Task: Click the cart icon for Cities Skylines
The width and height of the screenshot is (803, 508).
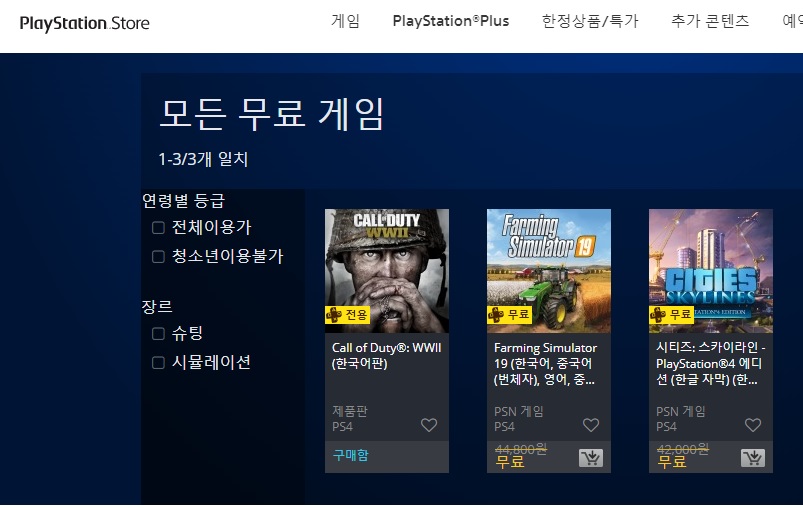Action: [x=753, y=458]
